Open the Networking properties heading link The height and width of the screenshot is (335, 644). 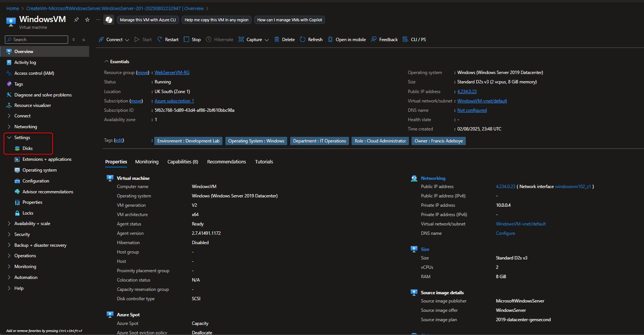(x=433, y=178)
